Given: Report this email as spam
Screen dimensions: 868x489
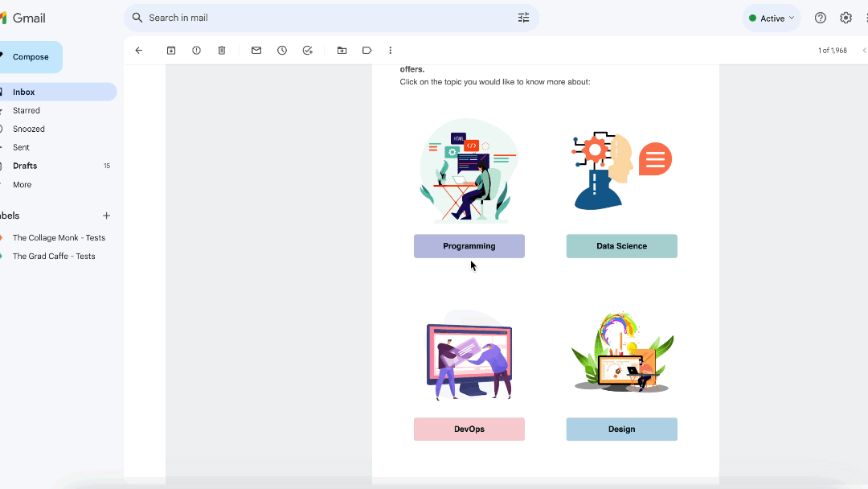Looking at the screenshot, I should (196, 50).
